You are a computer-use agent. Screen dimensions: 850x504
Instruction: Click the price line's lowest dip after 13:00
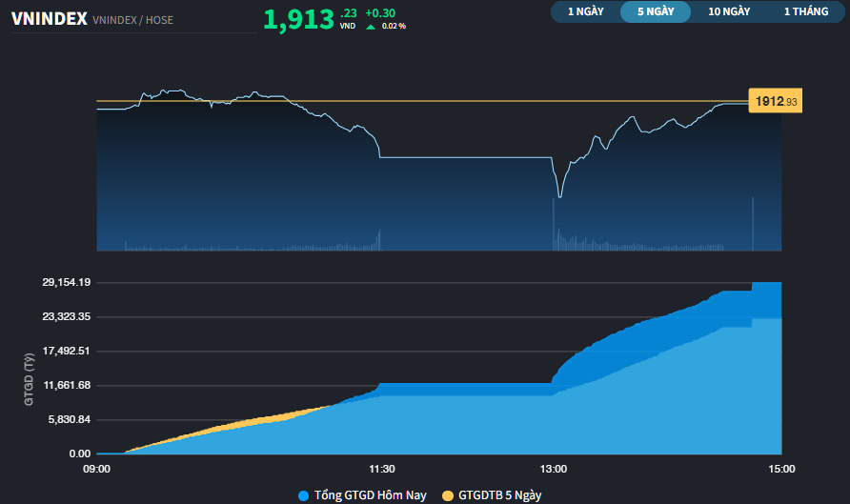tap(560, 195)
